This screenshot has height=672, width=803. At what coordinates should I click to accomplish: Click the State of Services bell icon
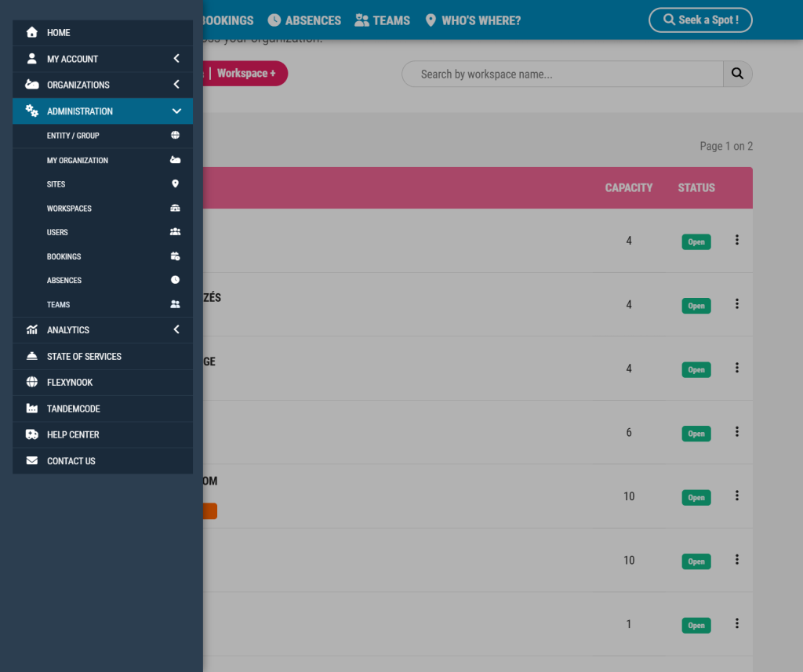pos(31,356)
